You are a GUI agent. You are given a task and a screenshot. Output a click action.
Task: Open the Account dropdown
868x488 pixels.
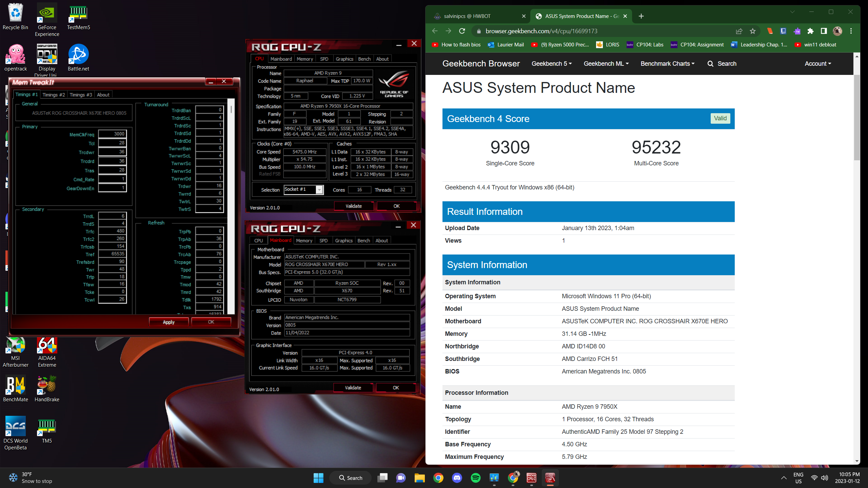[x=818, y=64]
